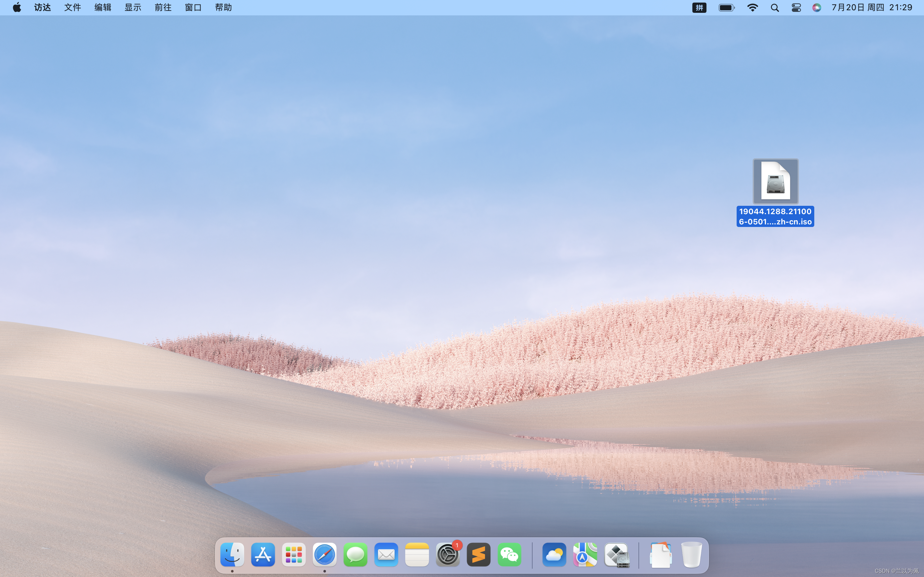
Task: Toggle Control Center in menu bar
Action: click(x=796, y=8)
